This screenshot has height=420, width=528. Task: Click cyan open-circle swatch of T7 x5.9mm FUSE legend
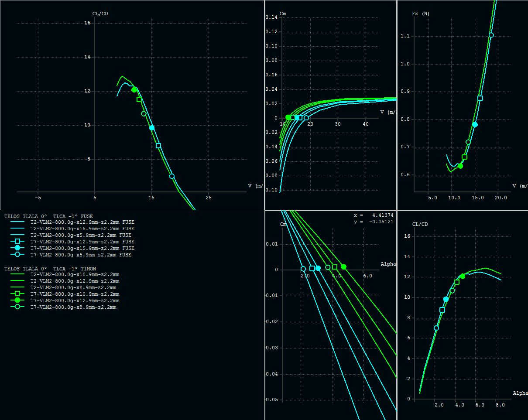pyautogui.click(x=17, y=255)
